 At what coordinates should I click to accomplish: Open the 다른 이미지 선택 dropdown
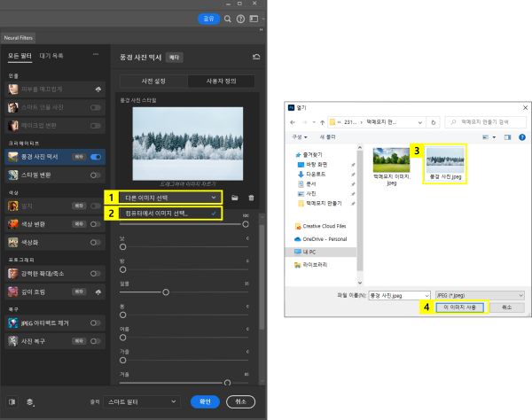click(x=170, y=198)
